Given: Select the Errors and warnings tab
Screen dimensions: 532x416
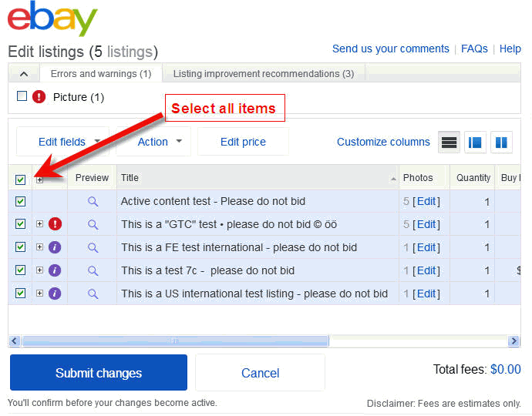Looking at the screenshot, I should point(101,74).
